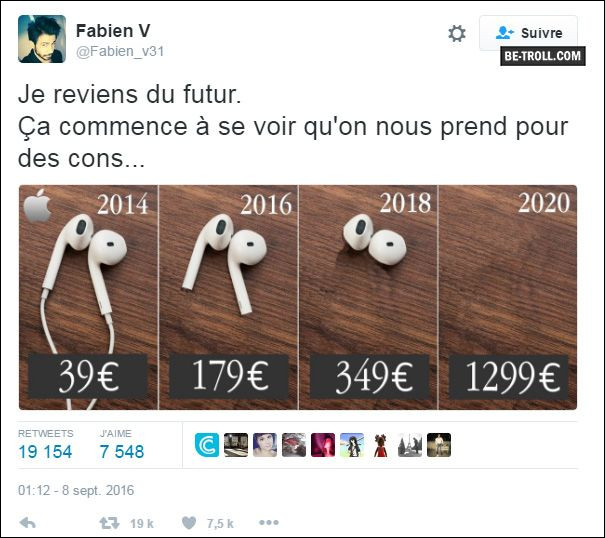Open the three-dot more options menu
605x538 pixels.
pos(269,523)
